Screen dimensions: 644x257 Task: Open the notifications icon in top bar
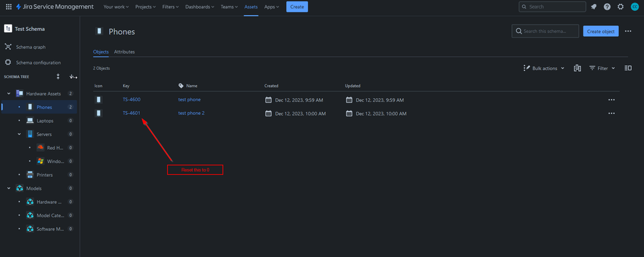pyautogui.click(x=594, y=6)
